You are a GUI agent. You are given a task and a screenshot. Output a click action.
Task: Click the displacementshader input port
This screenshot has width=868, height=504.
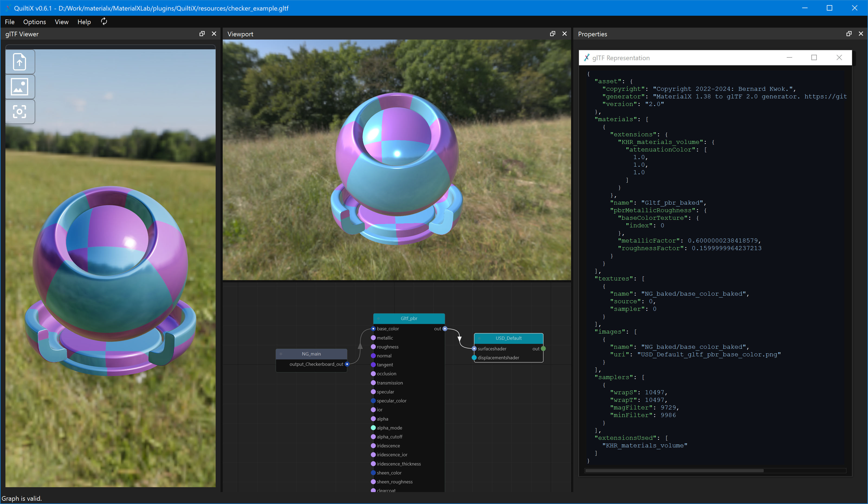pyautogui.click(x=474, y=358)
